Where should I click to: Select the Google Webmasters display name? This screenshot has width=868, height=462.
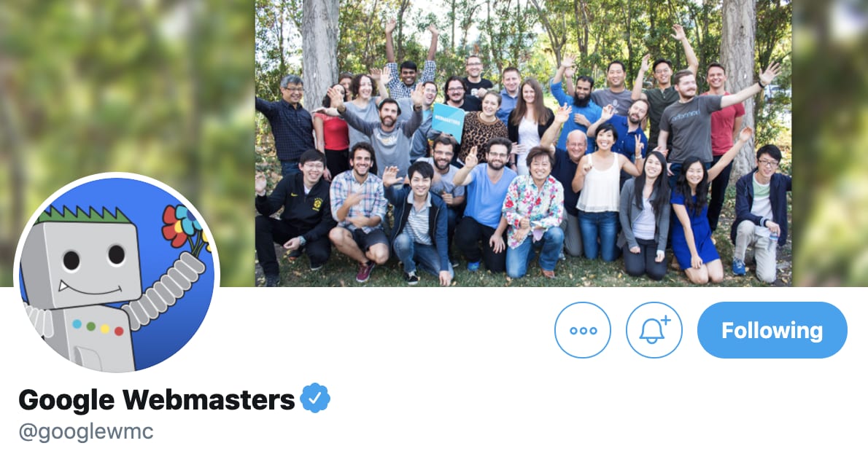coord(157,399)
